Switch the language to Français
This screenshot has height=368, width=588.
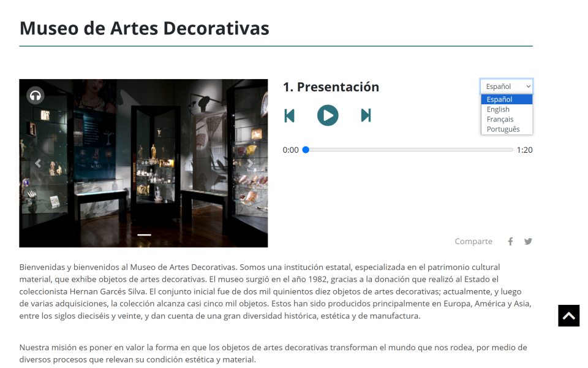(500, 119)
